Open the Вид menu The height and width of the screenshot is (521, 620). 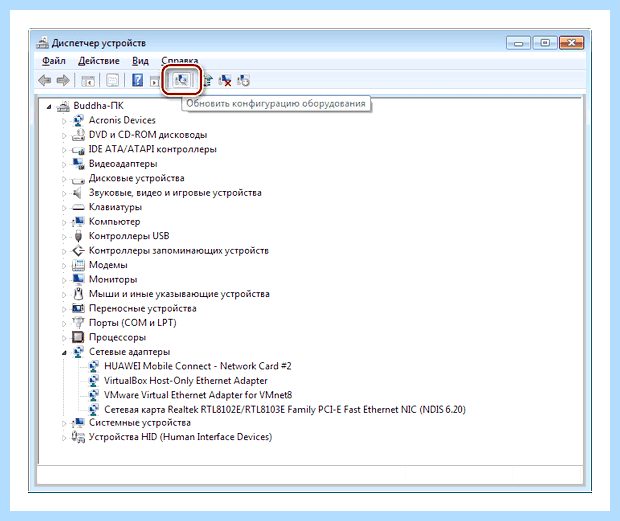tap(140, 61)
